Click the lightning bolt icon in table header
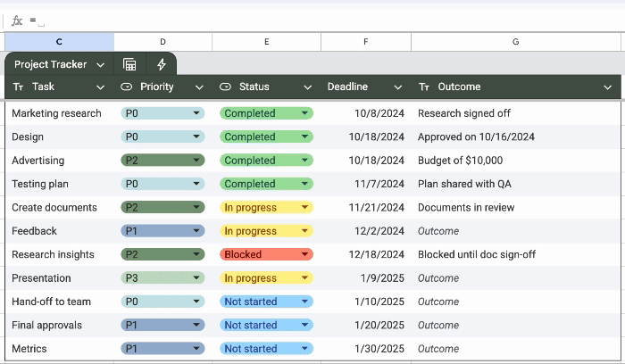Image resolution: width=625 pixels, height=364 pixels. coord(162,64)
